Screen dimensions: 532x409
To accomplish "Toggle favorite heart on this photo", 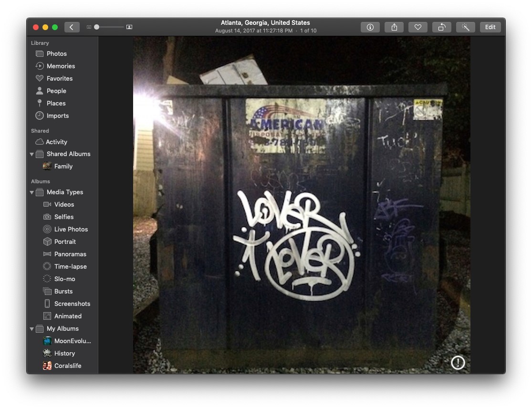I will pyautogui.click(x=418, y=27).
